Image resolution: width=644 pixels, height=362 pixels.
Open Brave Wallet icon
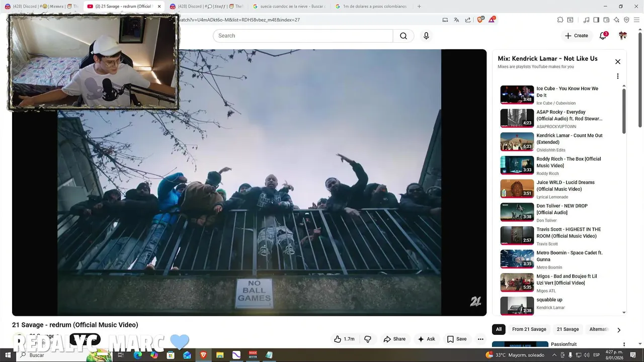click(606, 20)
